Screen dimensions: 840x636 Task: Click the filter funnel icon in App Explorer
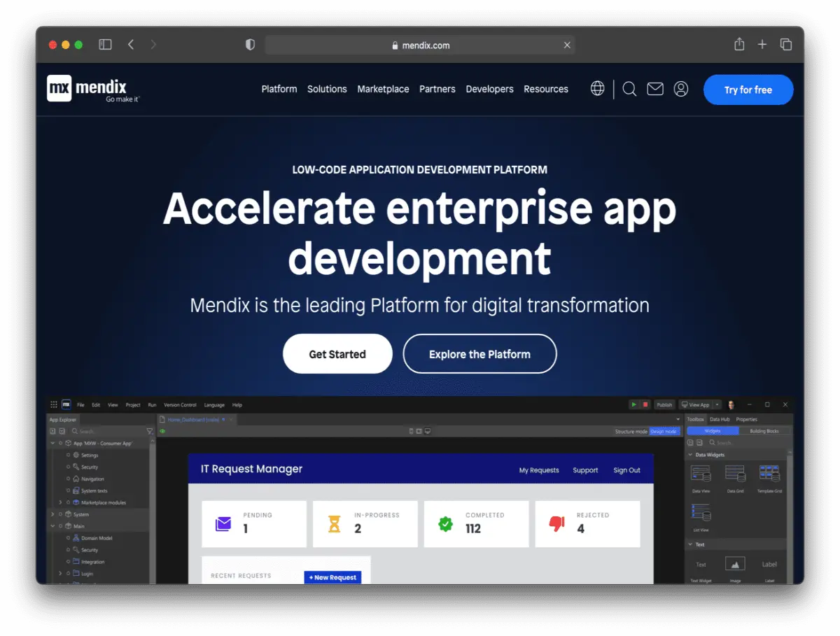(x=150, y=431)
